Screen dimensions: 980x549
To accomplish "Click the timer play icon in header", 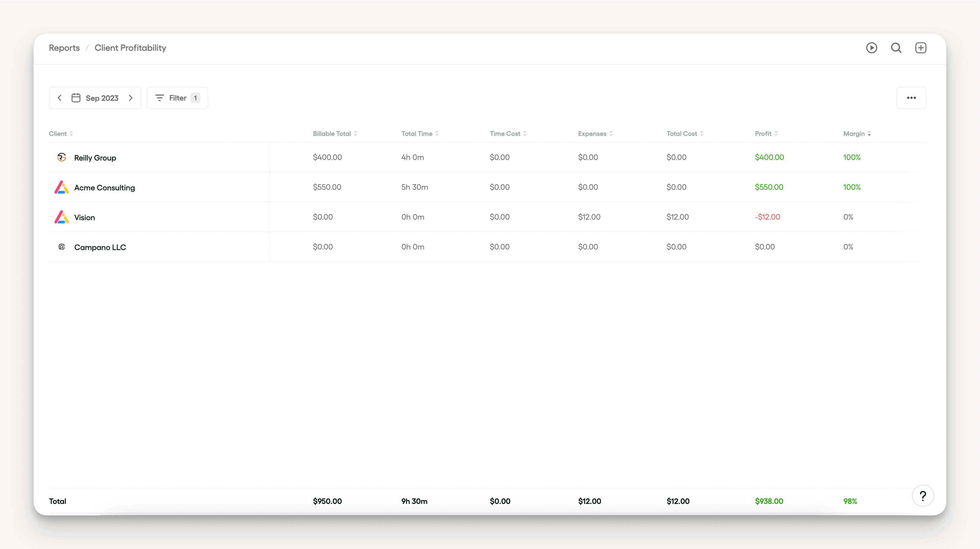I will [x=872, y=48].
